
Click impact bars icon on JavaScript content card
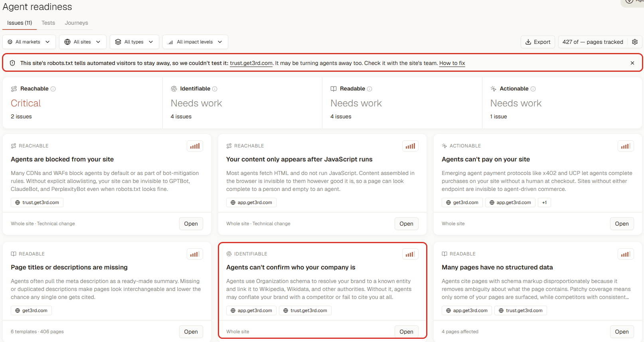(410, 146)
